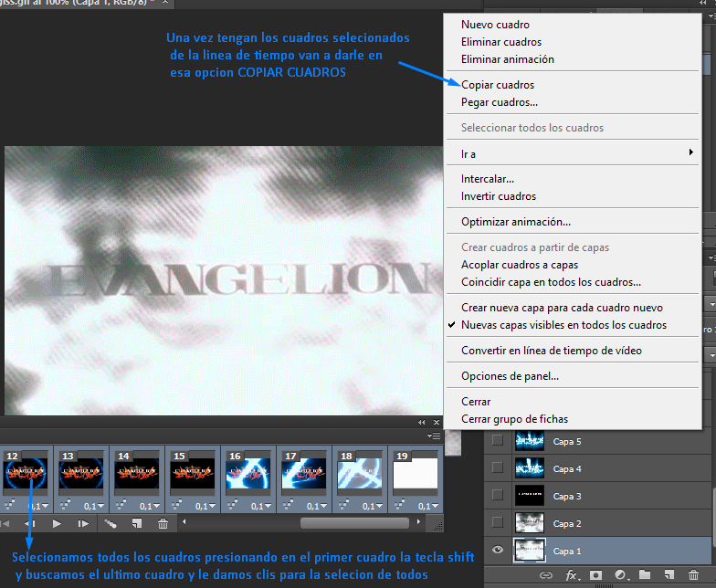The image size is (716, 588).
Task: Hide Capa 1 layer eye icon
Action: [498, 550]
